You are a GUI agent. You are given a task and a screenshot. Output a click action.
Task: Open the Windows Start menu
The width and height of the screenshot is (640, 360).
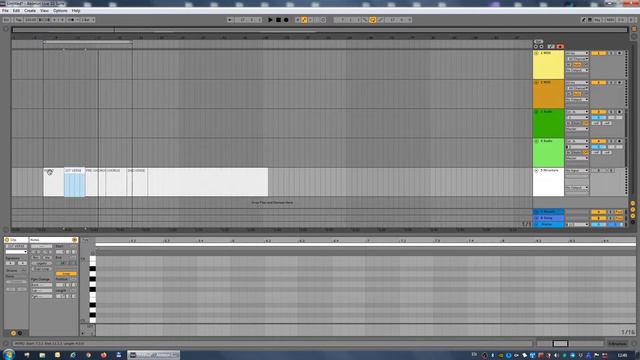click(8, 355)
